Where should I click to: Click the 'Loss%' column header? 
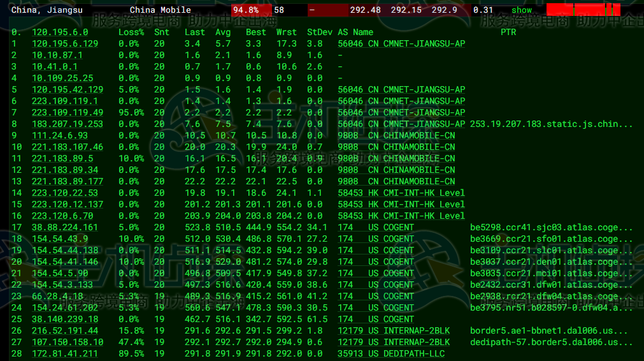coord(131,32)
